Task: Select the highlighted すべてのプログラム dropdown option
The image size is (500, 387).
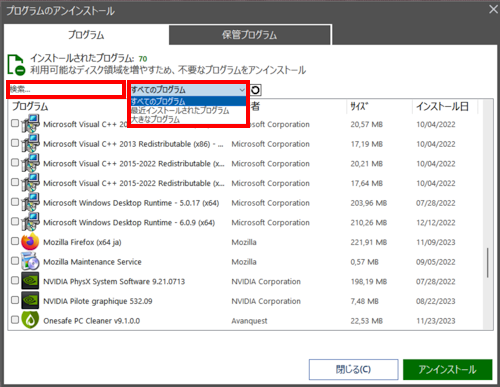Action: [188, 101]
